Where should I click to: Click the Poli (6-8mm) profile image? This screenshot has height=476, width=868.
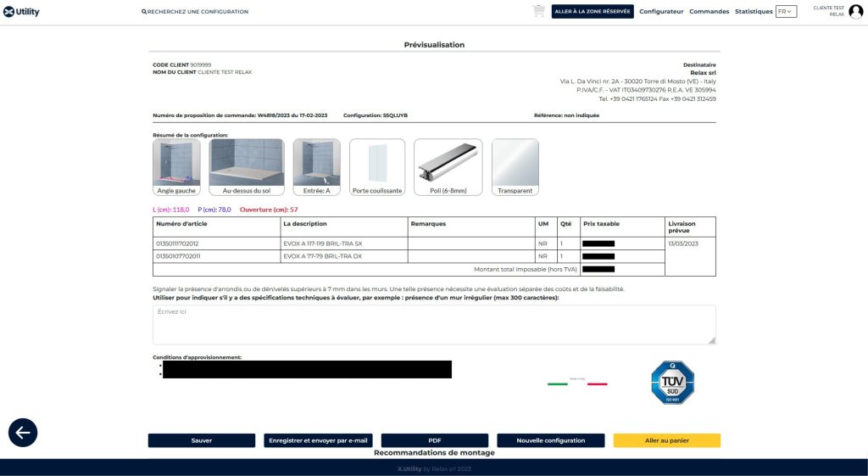pyautogui.click(x=448, y=162)
